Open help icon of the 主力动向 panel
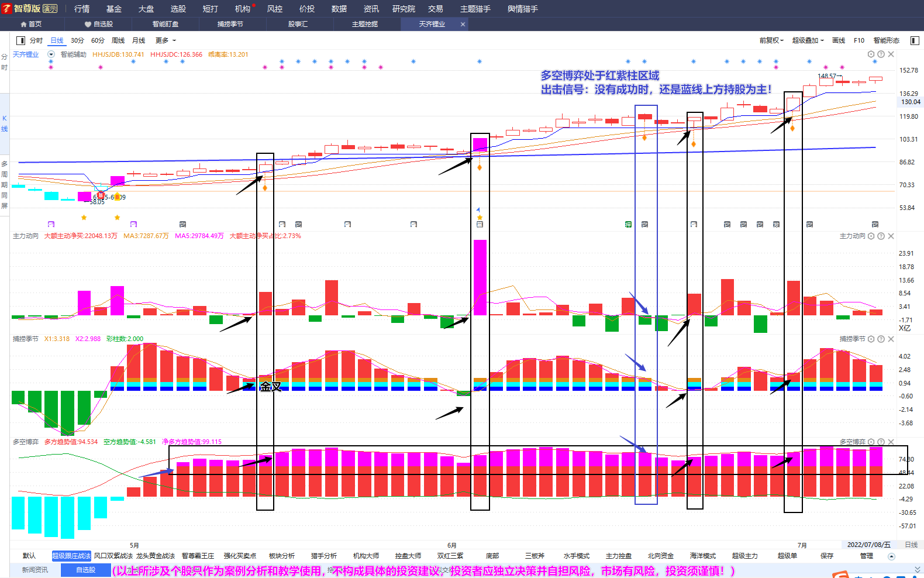The width and height of the screenshot is (924, 578). pyautogui.click(x=881, y=236)
